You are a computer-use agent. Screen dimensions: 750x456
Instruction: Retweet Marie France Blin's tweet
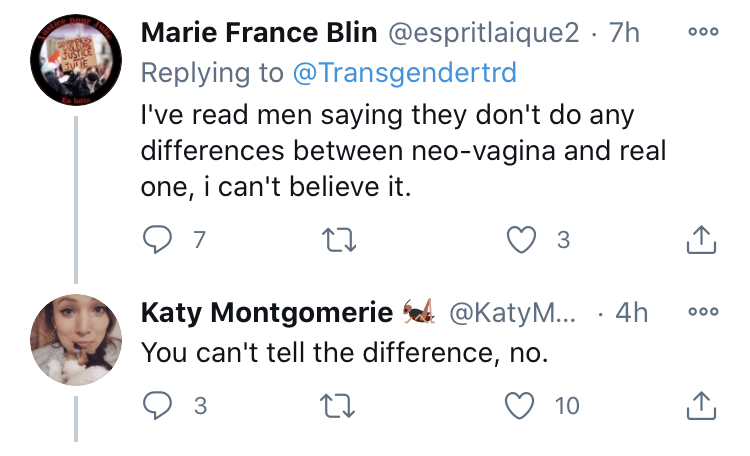(x=339, y=240)
